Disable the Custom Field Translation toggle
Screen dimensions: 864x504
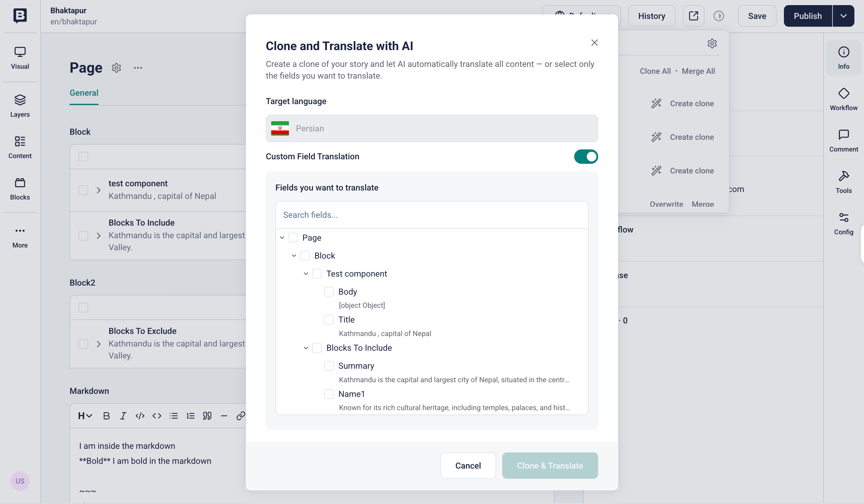[586, 157]
